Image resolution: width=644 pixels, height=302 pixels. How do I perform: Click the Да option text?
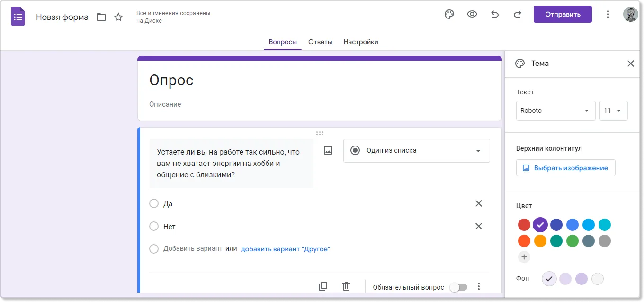tap(168, 204)
